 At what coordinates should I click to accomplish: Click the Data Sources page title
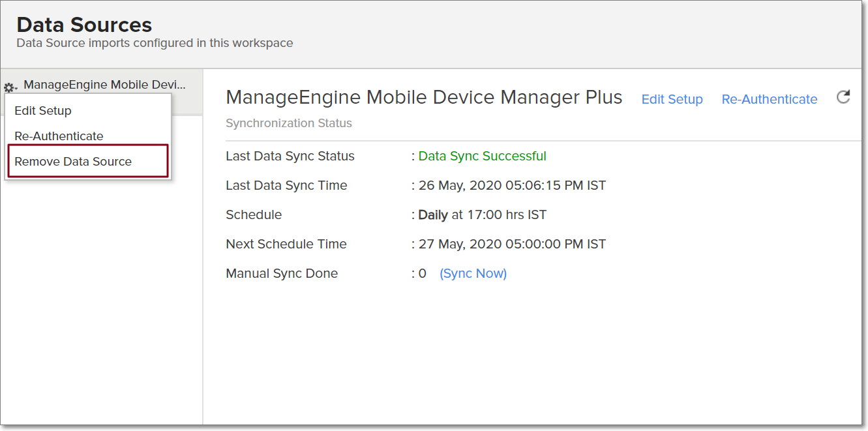(x=84, y=25)
